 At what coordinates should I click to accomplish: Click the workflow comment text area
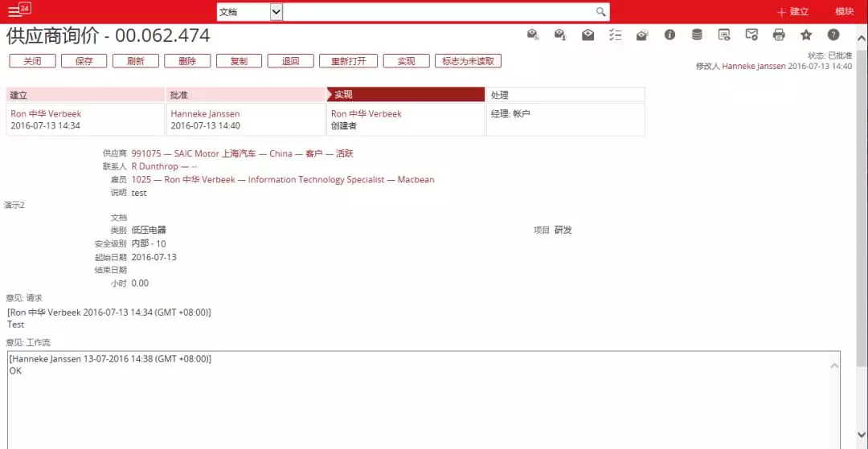click(x=418, y=402)
